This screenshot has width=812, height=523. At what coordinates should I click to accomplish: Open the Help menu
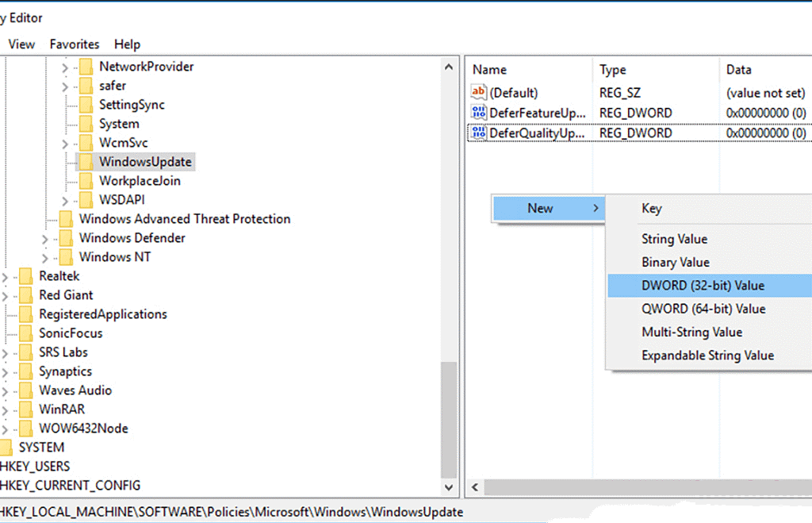click(127, 44)
